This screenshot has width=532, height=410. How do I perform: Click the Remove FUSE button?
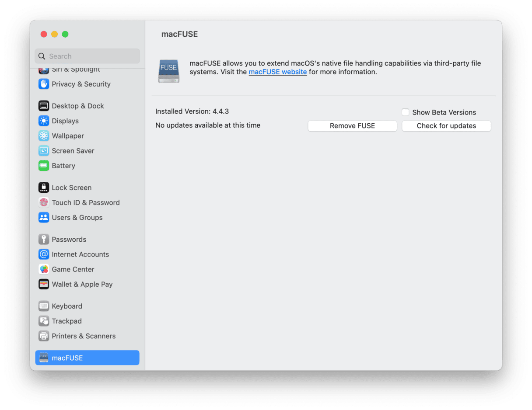pos(352,126)
